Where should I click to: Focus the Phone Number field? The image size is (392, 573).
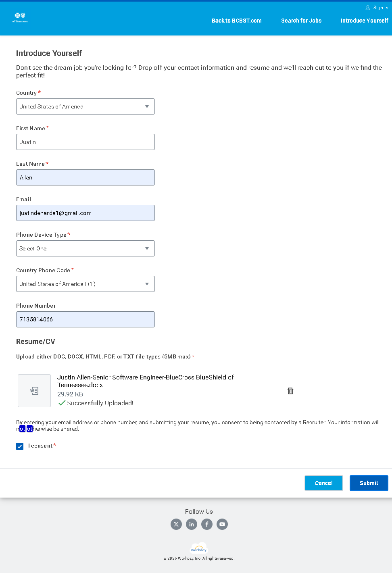point(85,319)
